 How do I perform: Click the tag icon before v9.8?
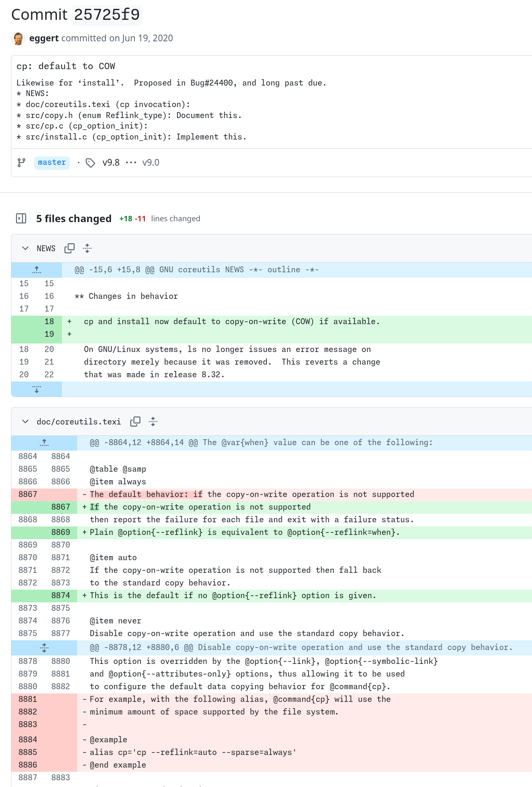click(90, 163)
